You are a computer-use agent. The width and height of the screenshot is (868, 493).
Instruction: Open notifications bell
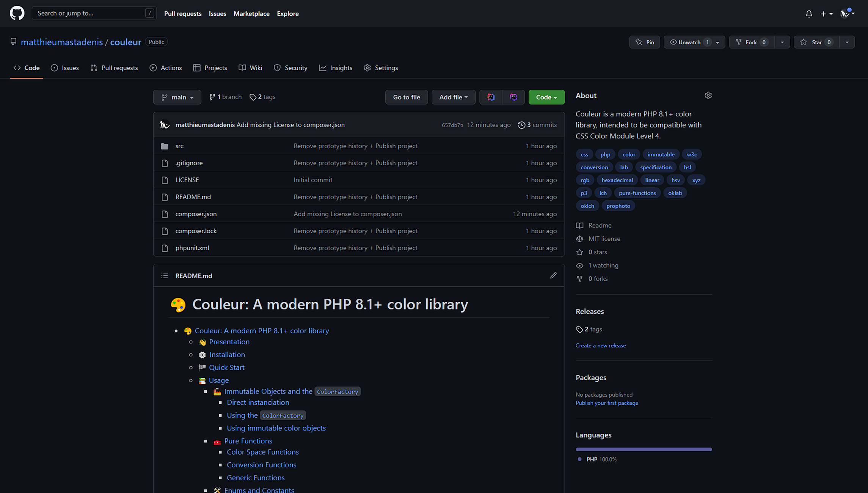pos(809,14)
